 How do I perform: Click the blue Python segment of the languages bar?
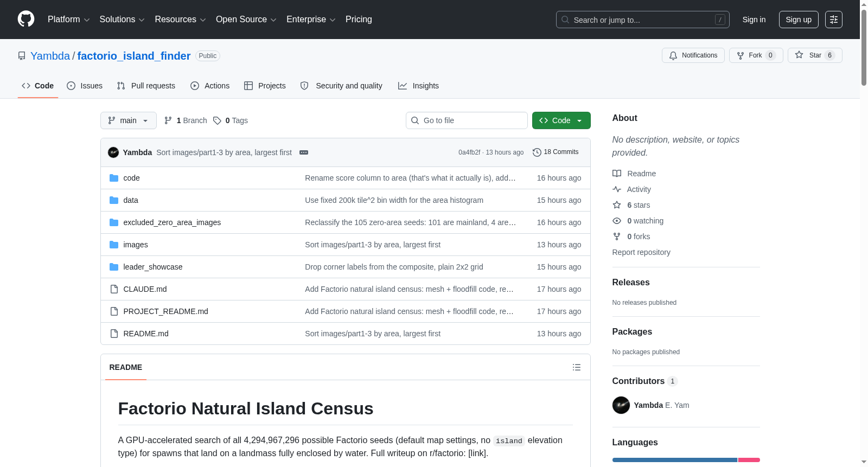coord(675,460)
